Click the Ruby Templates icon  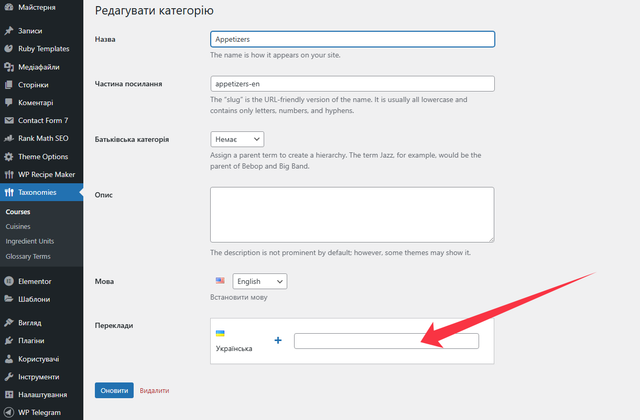[9, 49]
